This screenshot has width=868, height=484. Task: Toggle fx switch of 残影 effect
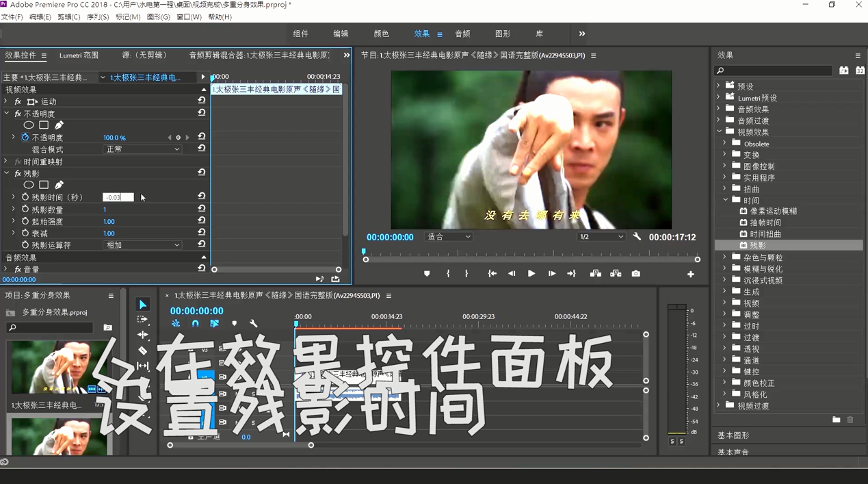click(x=18, y=174)
